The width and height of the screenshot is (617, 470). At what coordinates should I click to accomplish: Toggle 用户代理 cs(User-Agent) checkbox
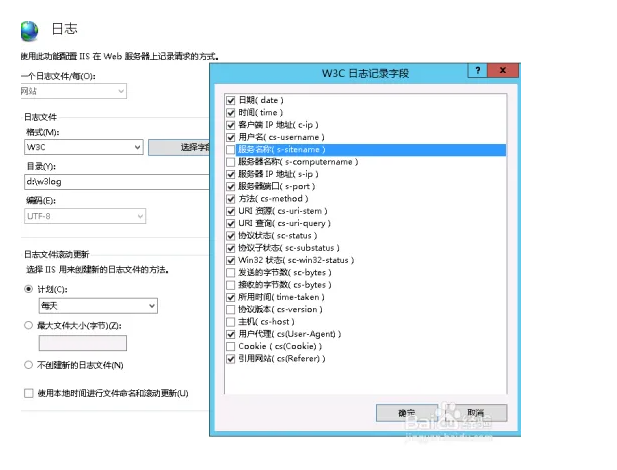pos(231,334)
